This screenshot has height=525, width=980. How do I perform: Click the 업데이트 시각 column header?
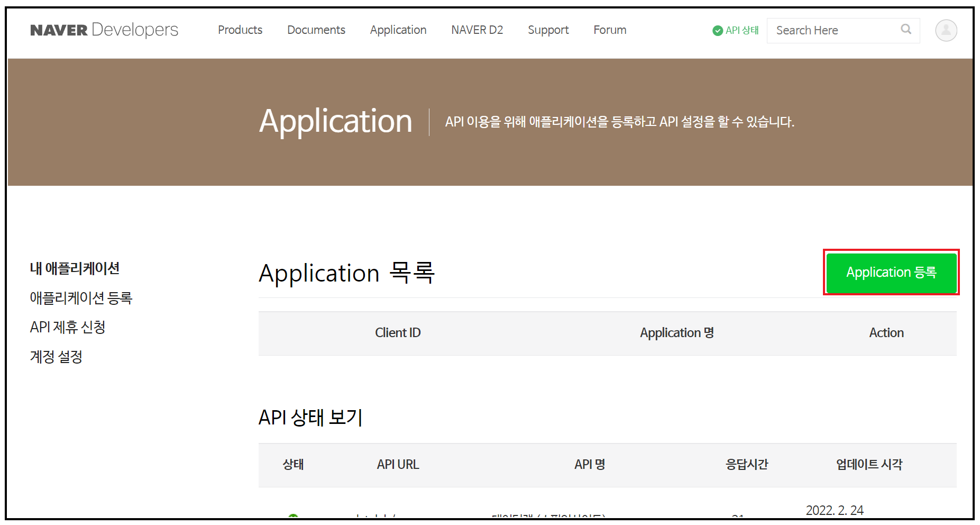click(x=869, y=465)
